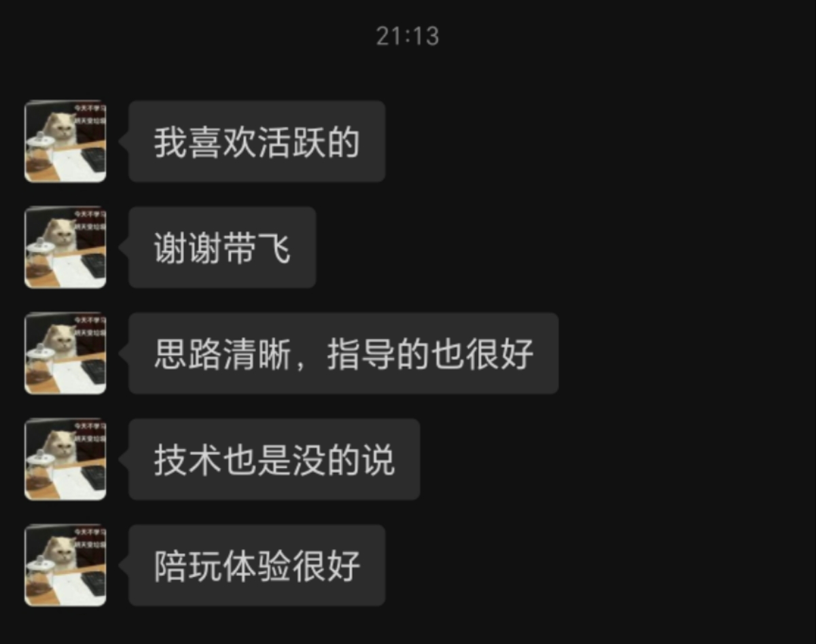This screenshot has height=644, width=816.
Task: Click the word 指导 in the third message
Action: coord(361,355)
